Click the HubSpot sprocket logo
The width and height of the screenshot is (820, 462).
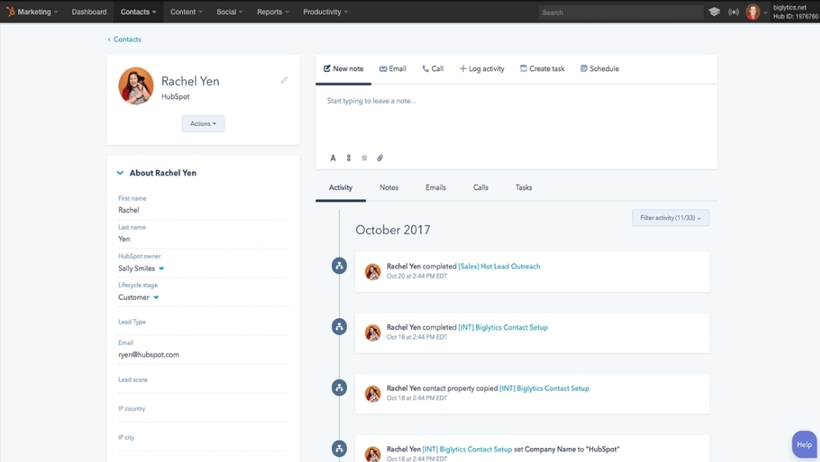(x=10, y=12)
